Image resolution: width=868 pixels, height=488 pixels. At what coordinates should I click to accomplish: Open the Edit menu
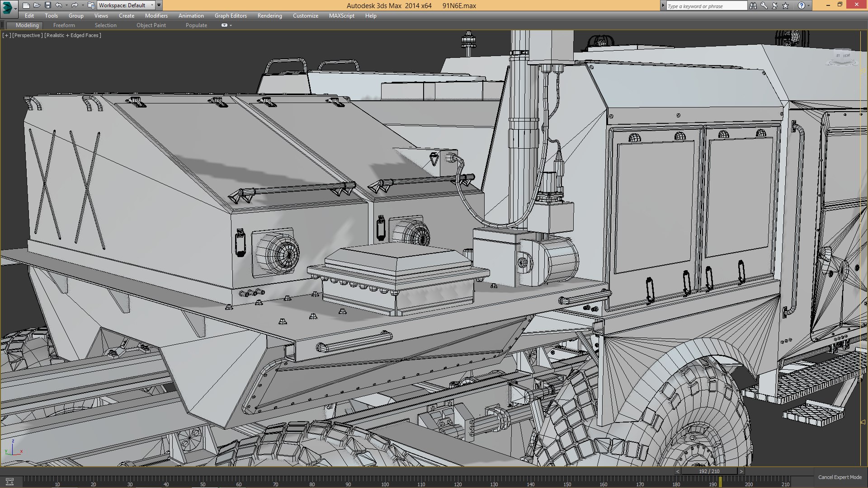click(29, 16)
